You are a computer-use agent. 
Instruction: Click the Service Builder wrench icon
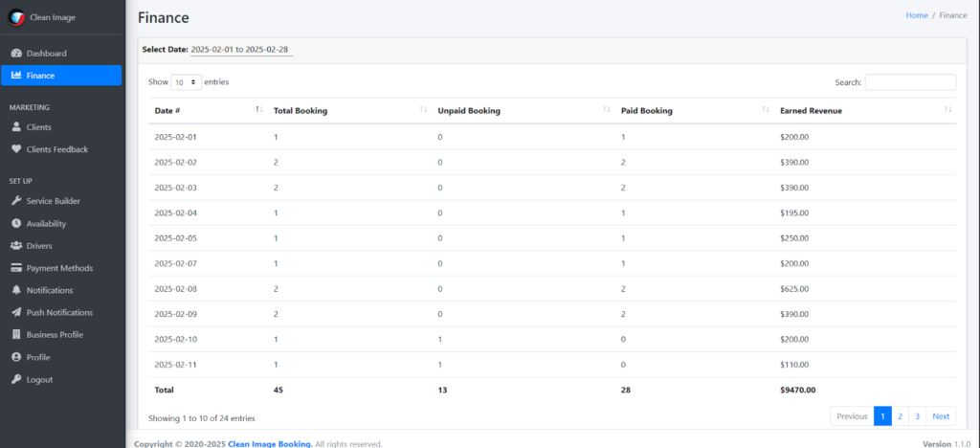click(x=16, y=201)
